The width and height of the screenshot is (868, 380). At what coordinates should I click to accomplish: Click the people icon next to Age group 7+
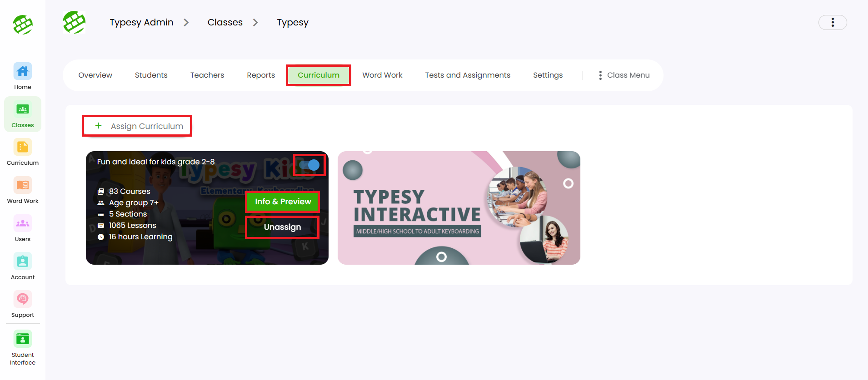click(x=101, y=203)
